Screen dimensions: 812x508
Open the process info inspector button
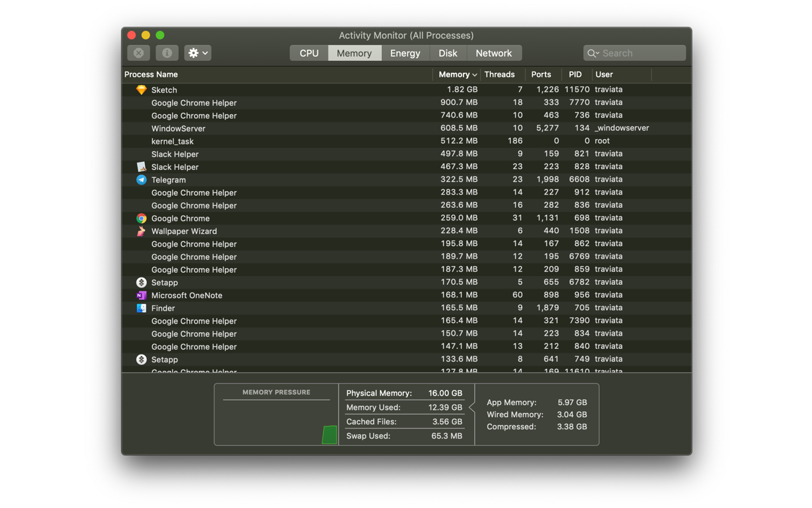pyautogui.click(x=167, y=53)
